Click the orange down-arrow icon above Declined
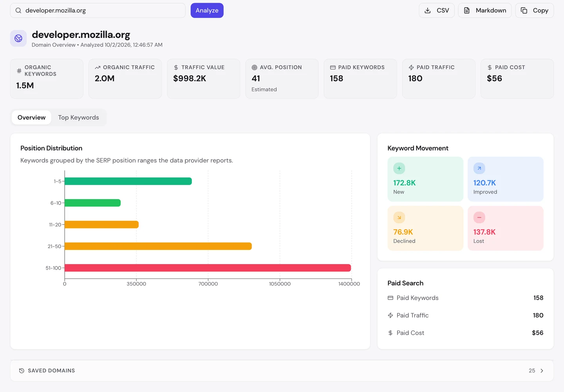Image resolution: width=564 pixels, height=392 pixels. click(x=399, y=218)
